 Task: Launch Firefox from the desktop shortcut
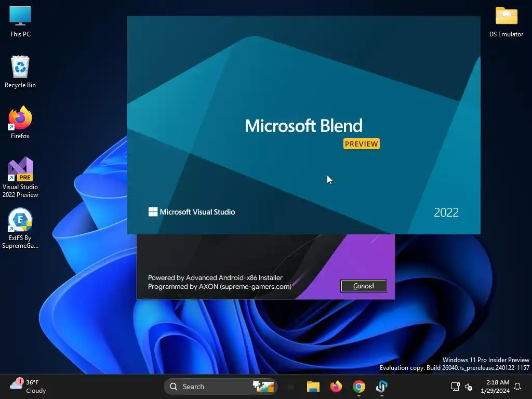click(20, 123)
